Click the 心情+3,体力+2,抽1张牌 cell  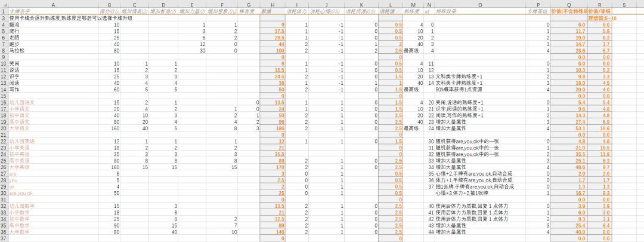coord(480,192)
